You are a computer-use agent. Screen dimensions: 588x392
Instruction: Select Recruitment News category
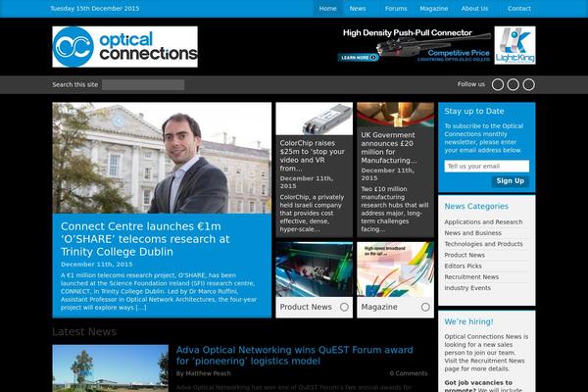[471, 276]
